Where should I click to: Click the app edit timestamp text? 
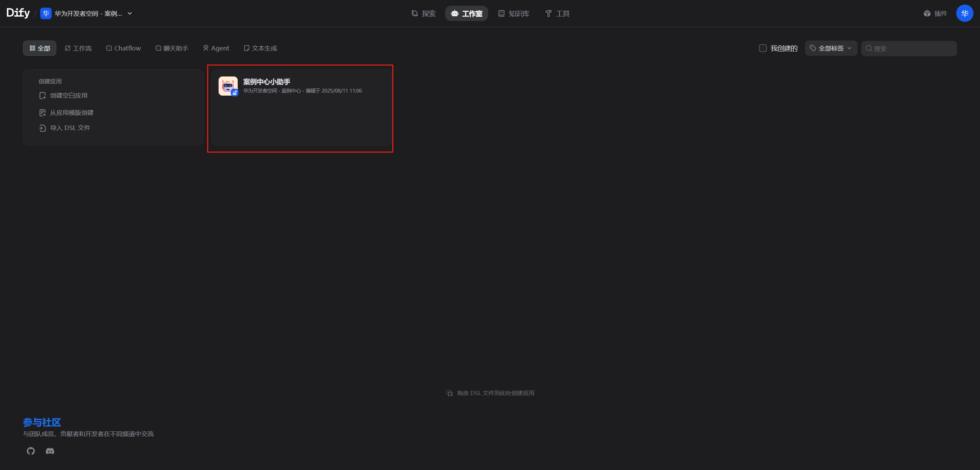pyautogui.click(x=334, y=91)
